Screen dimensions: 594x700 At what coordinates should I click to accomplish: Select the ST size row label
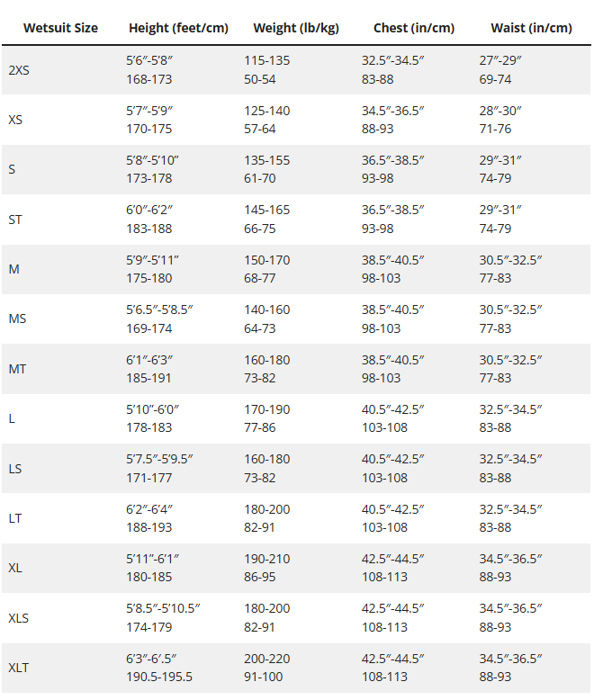[15, 220]
